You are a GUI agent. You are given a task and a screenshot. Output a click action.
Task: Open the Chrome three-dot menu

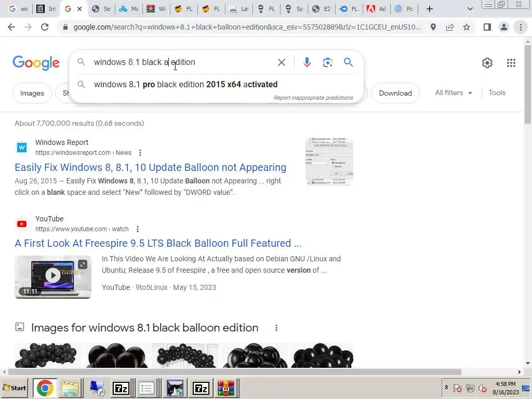point(521,27)
